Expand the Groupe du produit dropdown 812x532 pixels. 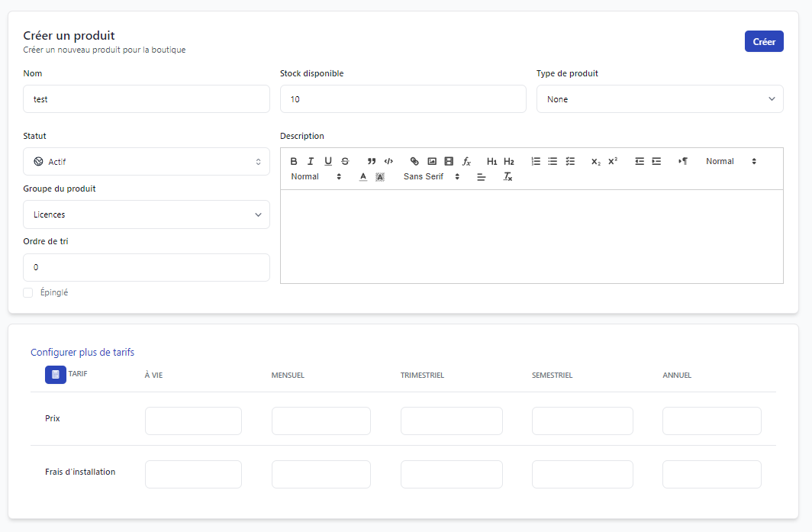click(147, 214)
